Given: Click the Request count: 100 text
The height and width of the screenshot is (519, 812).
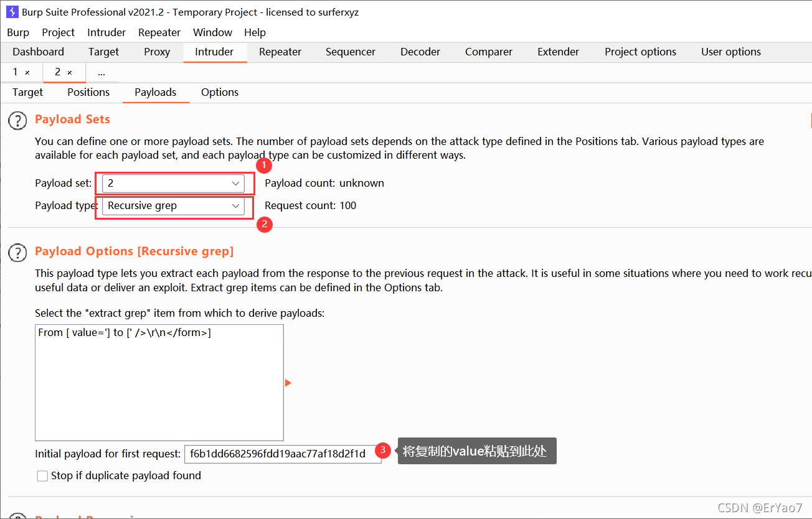Looking at the screenshot, I should click(x=311, y=206).
